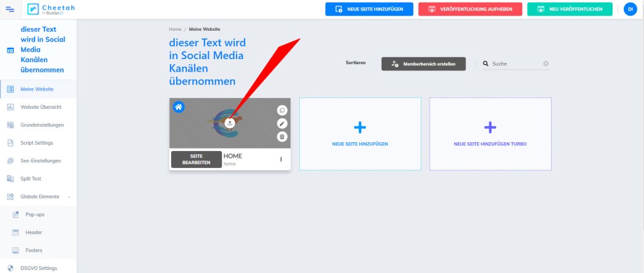Click into the Suche search field
The width and height of the screenshot is (644, 273).
pos(516,64)
